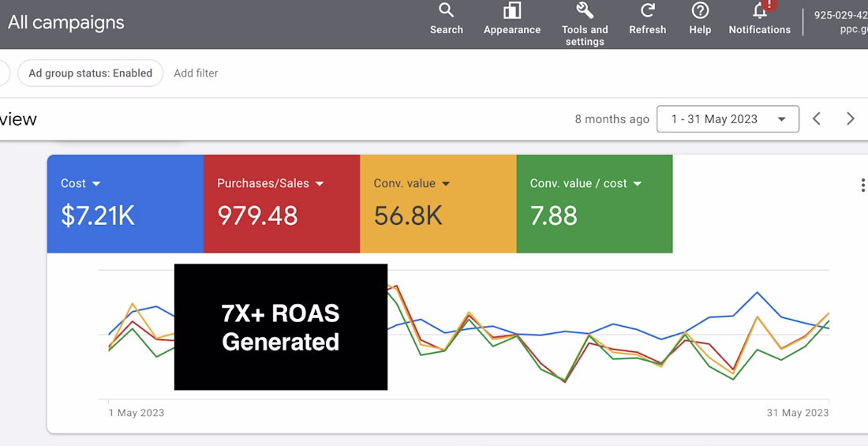The width and height of the screenshot is (868, 446).
Task: Select the blue Cost scorecard tile
Action: pyautogui.click(x=125, y=204)
